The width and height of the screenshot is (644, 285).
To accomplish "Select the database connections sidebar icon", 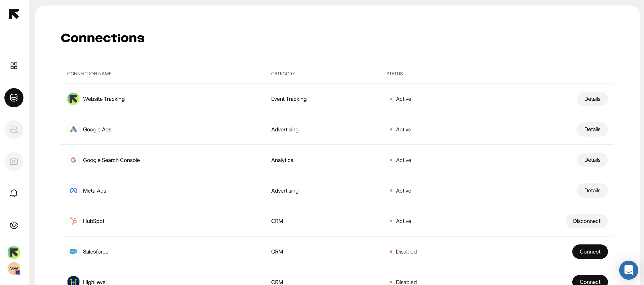I will 14,98.
